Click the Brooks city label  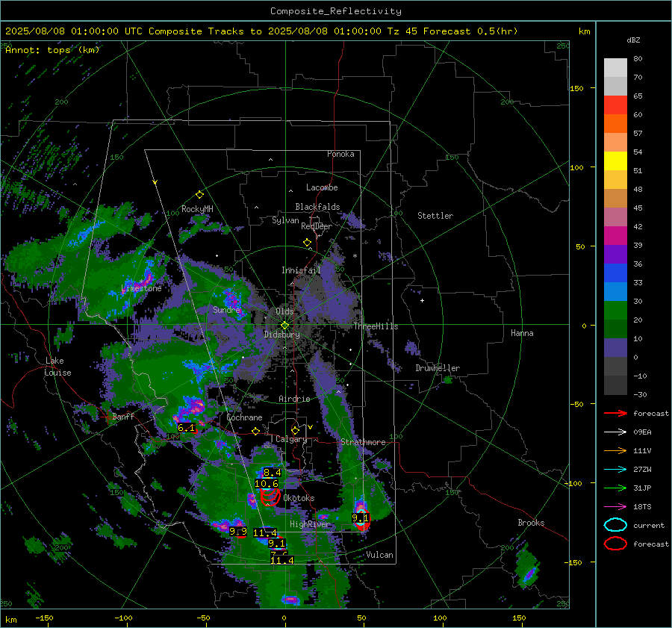[x=531, y=523]
